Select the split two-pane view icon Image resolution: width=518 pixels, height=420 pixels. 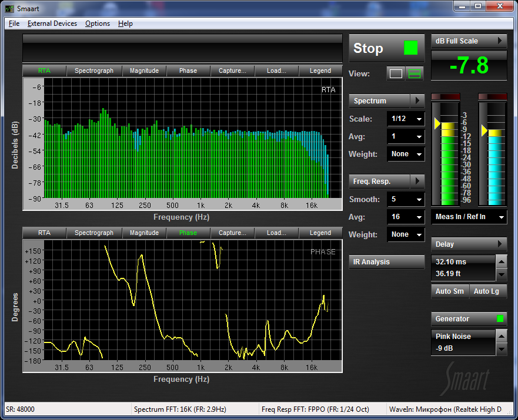pyautogui.click(x=415, y=73)
